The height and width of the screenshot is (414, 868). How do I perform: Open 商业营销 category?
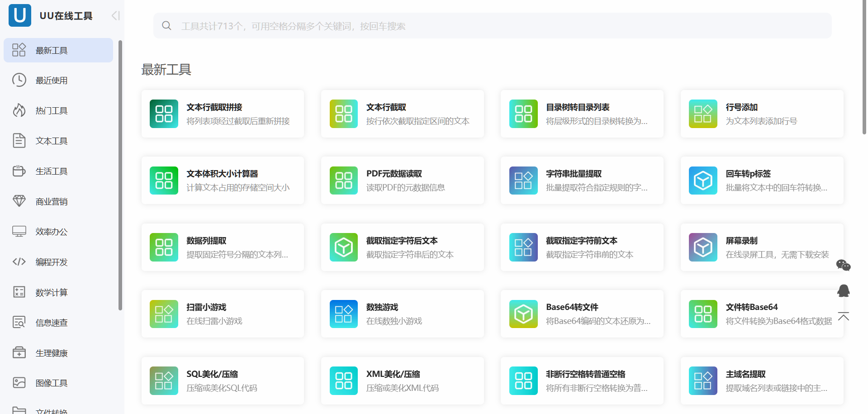pos(58,202)
